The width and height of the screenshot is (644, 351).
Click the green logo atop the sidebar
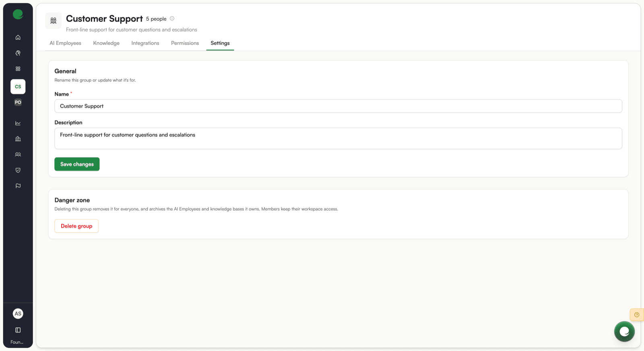(18, 15)
